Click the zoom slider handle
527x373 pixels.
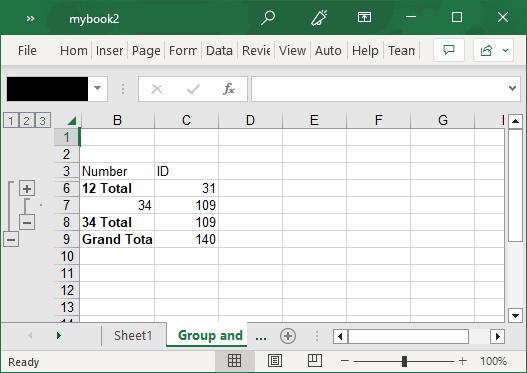(404, 361)
